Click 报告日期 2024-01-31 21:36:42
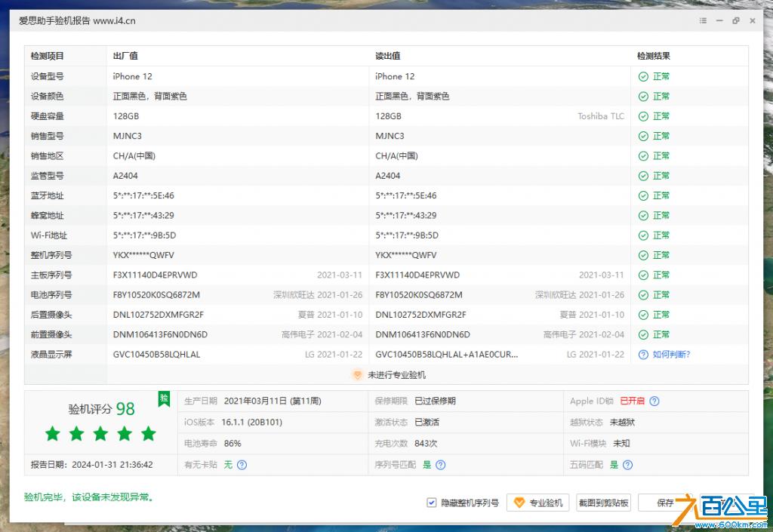The image size is (773, 532). [x=91, y=465]
